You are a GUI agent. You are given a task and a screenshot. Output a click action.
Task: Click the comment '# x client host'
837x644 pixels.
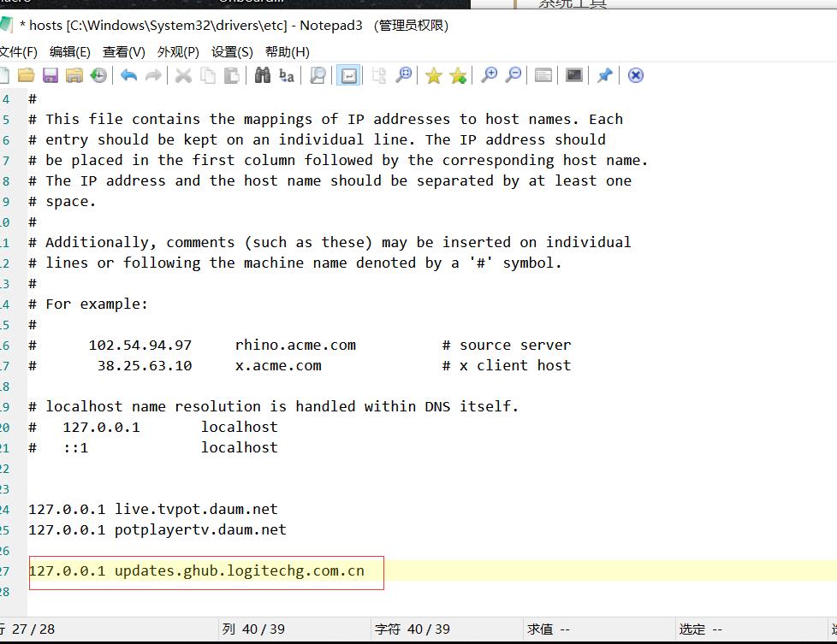[x=507, y=365]
